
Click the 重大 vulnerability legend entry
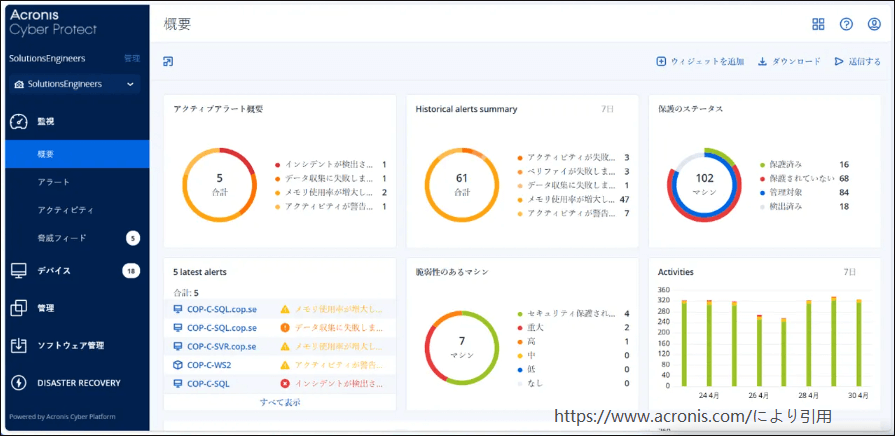[573, 328]
